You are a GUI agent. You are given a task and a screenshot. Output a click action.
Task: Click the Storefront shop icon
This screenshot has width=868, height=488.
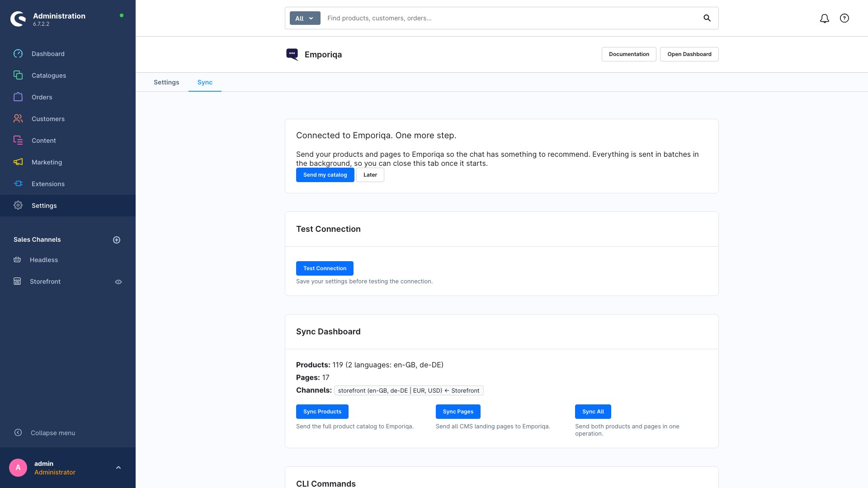coord(17,282)
